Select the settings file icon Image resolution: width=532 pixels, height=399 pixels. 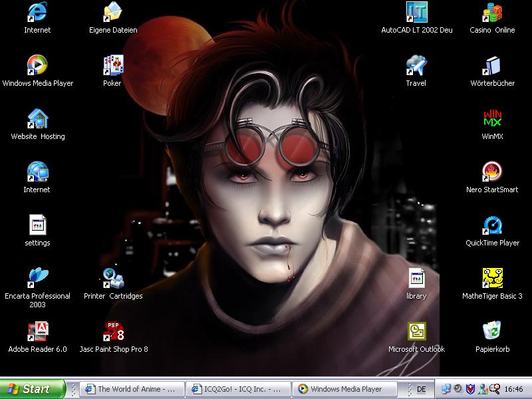pyautogui.click(x=37, y=225)
